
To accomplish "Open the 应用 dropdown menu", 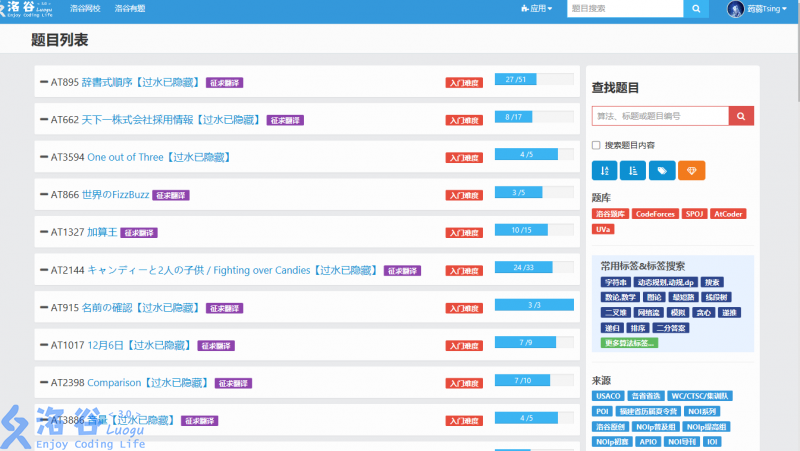I will 537,8.
